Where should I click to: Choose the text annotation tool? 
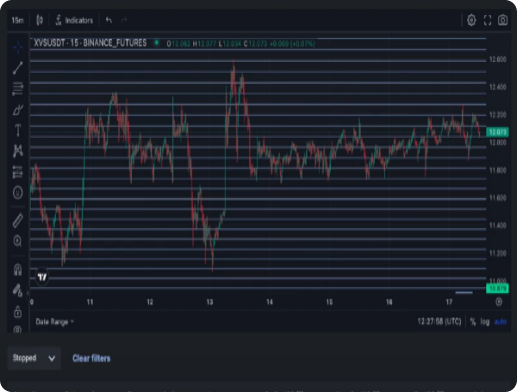(x=18, y=130)
